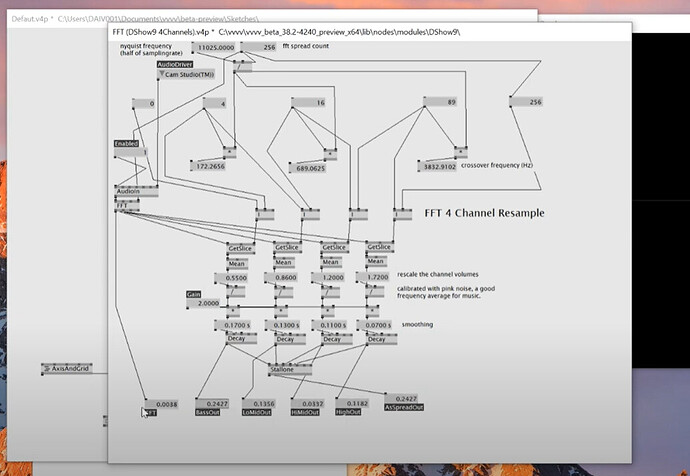Select the Decay node below 0.1300 s
690x476 pixels.
click(290, 339)
